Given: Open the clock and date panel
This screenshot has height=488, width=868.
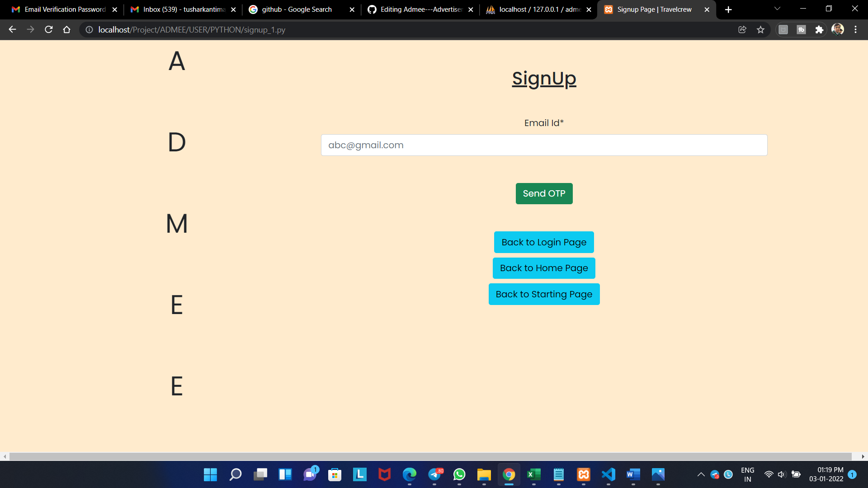Looking at the screenshot, I should pos(826,474).
